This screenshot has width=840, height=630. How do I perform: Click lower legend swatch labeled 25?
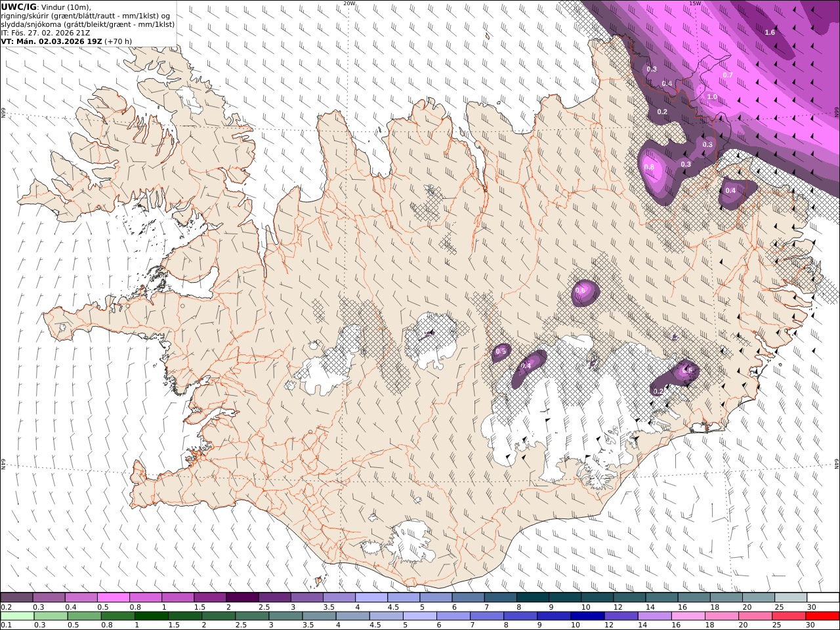[x=788, y=616]
